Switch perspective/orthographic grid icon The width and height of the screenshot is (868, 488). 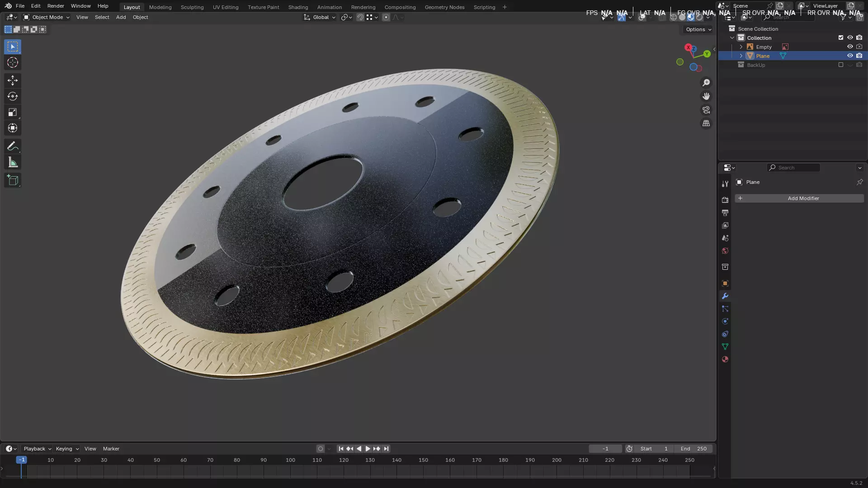[x=706, y=123]
